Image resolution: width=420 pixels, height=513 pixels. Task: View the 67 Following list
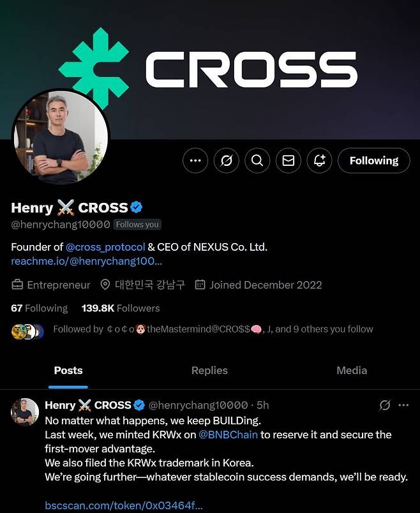pos(39,308)
